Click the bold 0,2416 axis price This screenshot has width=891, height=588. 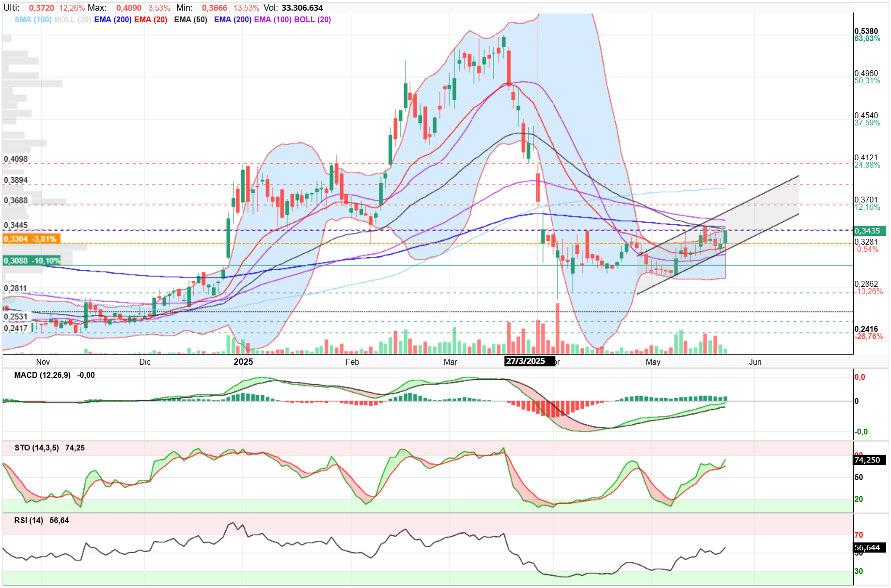point(866,329)
